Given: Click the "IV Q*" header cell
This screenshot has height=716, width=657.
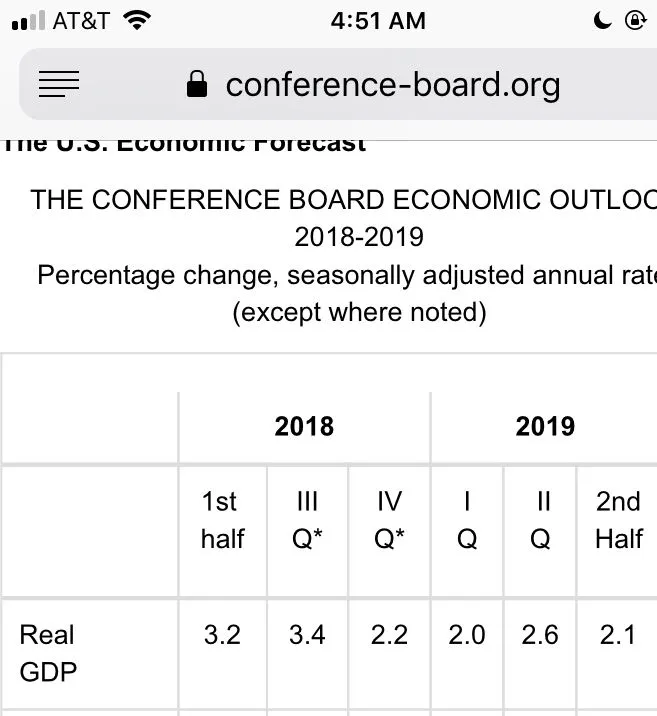Looking at the screenshot, I should click(389, 520).
